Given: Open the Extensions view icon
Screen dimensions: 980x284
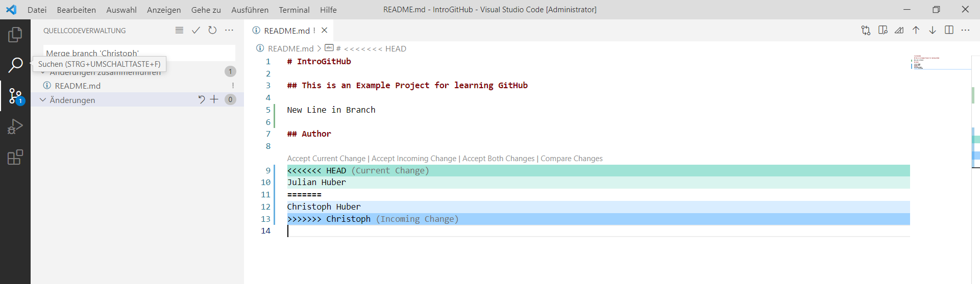Looking at the screenshot, I should tap(15, 157).
